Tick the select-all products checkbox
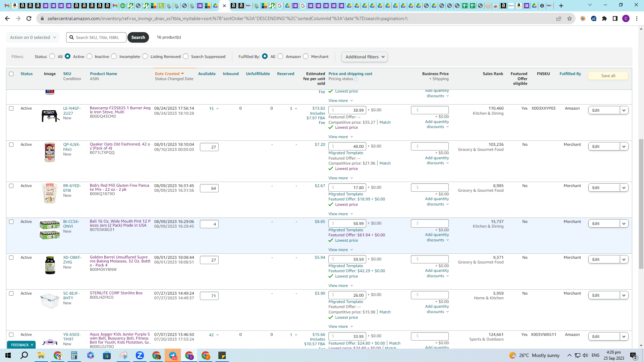644x362 pixels. [x=11, y=74]
